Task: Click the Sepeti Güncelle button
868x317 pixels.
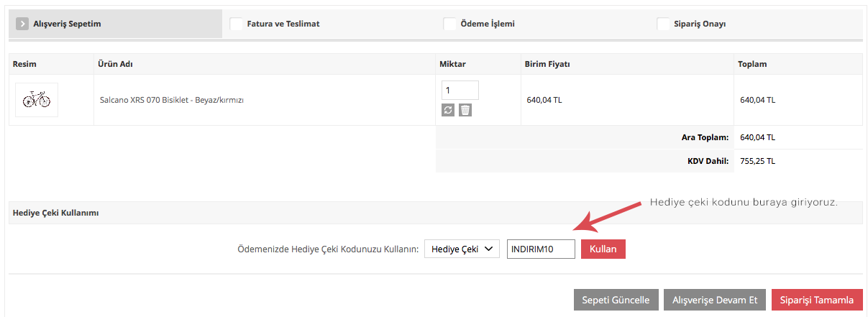Action: [615, 300]
